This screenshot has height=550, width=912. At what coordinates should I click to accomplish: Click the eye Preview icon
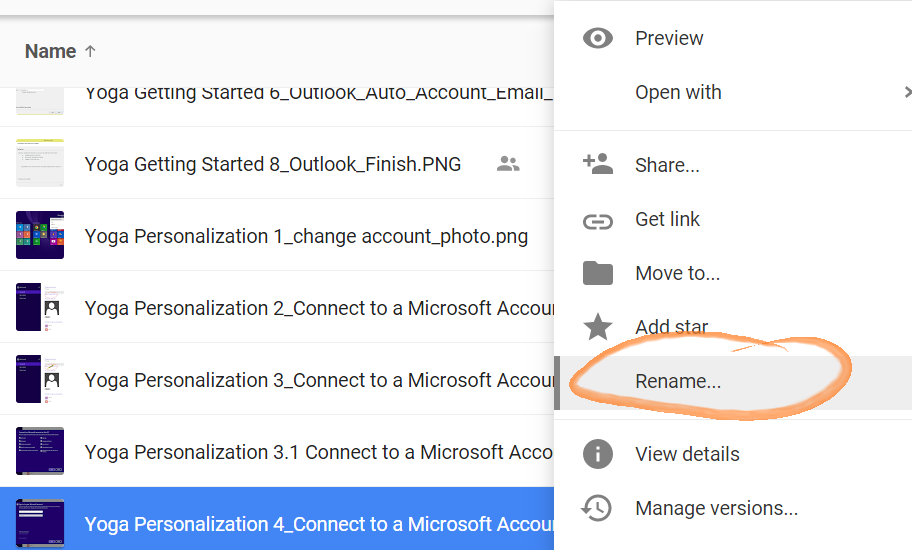pyautogui.click(x=598, y=38)
